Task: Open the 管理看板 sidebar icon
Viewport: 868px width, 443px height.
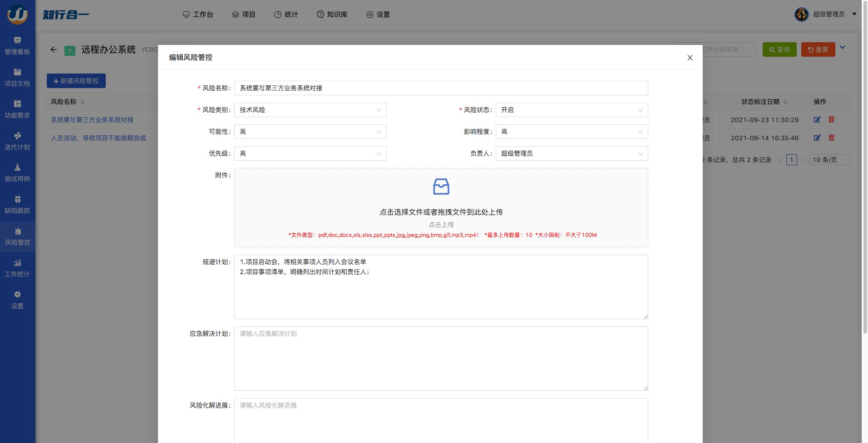Action: 17,40
